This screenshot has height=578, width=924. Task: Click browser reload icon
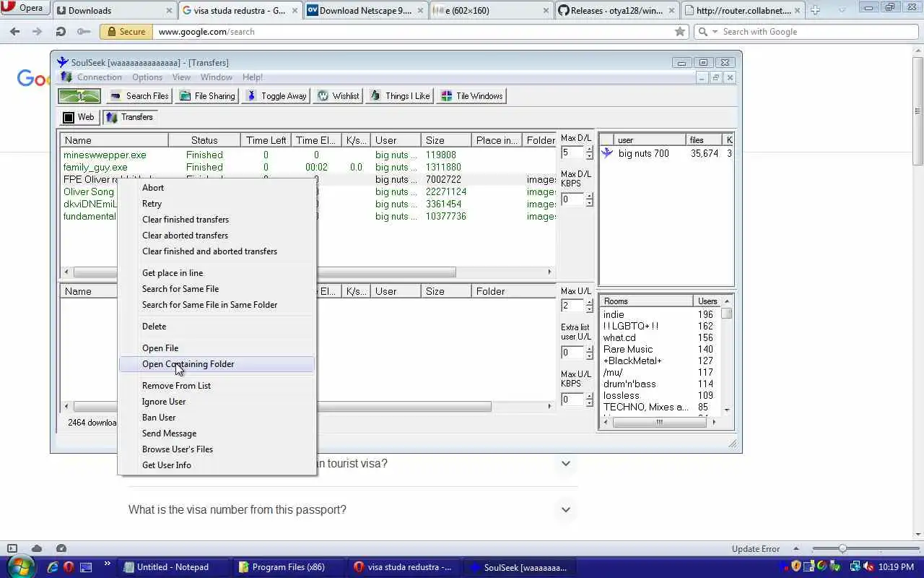coord(61,32)
